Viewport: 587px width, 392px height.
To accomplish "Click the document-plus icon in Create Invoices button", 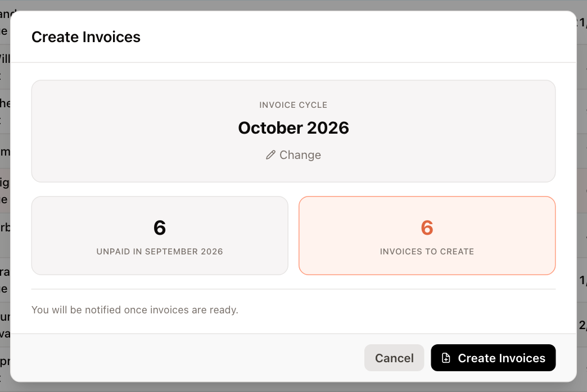I will pos(446,358).
